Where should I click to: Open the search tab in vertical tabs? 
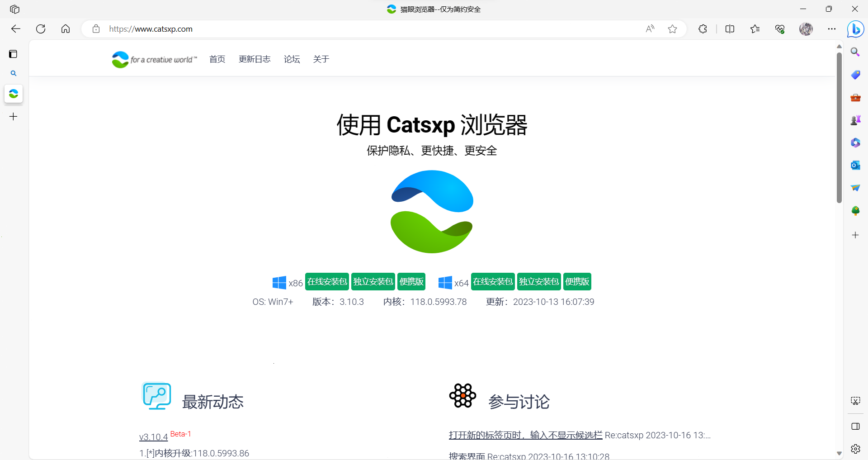point(14,73)
